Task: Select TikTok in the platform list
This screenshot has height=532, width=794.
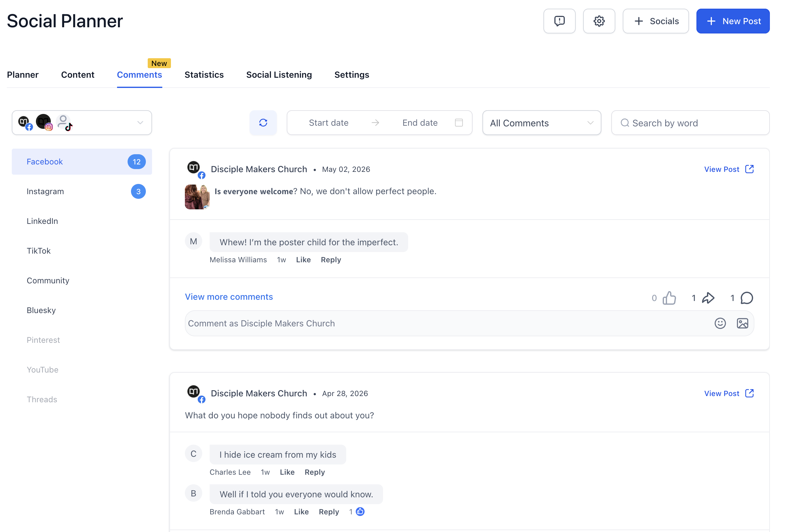Action: (x=82, y=251)
